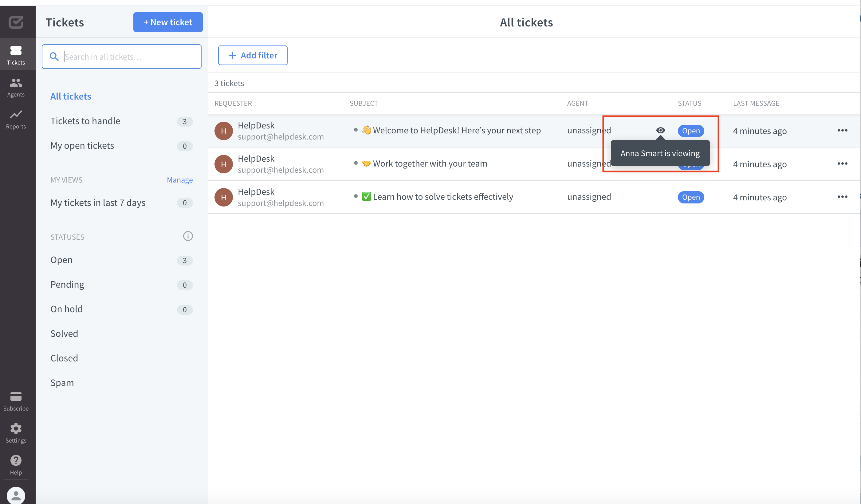Select the All tickets view

point(71,96)
